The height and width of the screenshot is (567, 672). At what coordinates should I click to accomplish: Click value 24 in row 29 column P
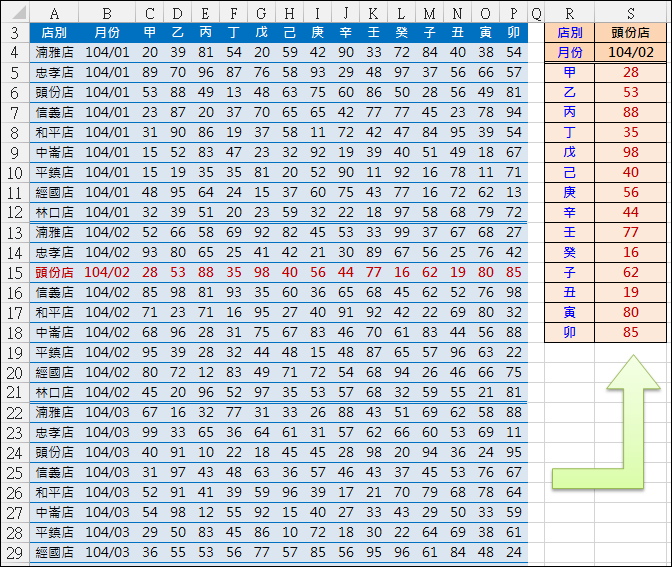tap(513, 553)
